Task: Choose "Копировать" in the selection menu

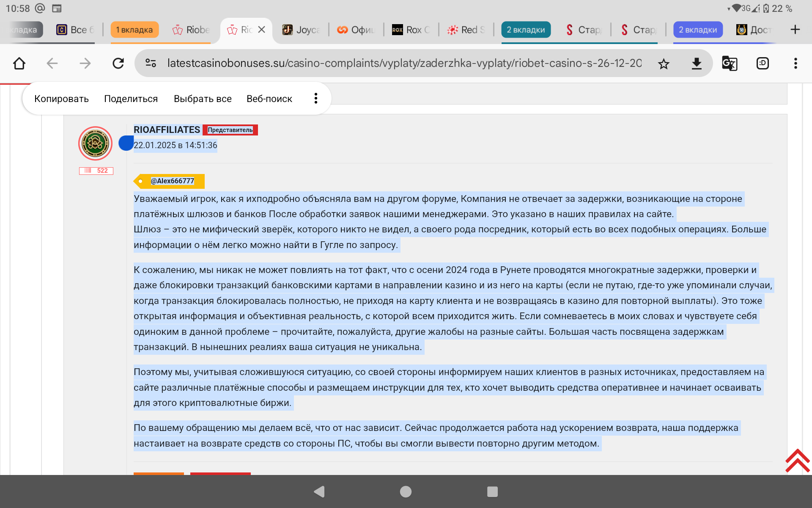Action: click(61, 99)
